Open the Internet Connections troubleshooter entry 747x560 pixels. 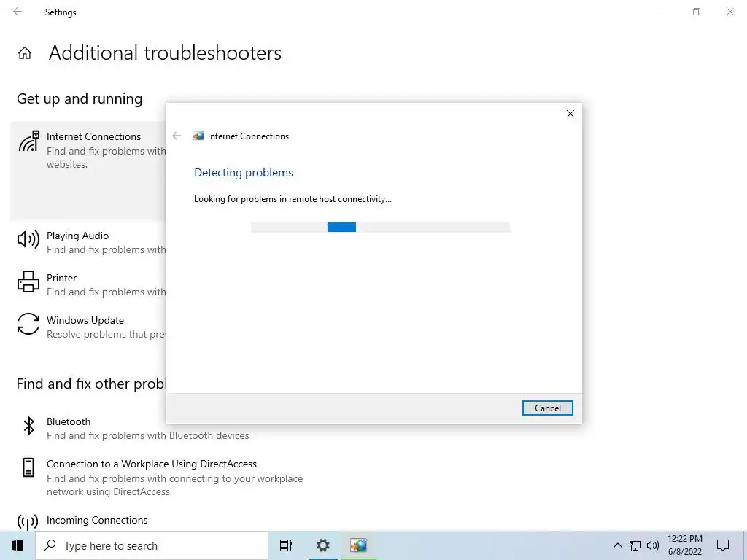(x=88, y=171)
